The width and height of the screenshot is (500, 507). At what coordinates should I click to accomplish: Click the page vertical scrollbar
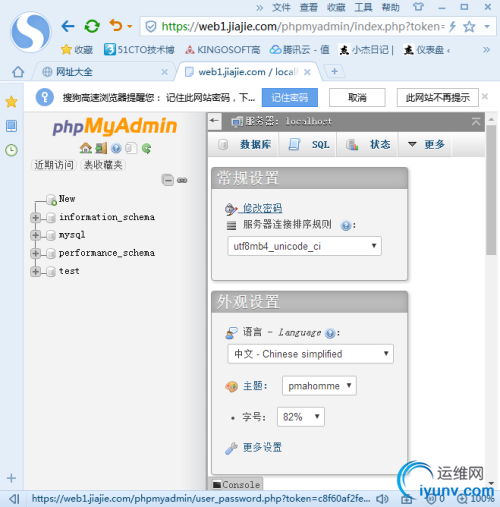[491, 189]
